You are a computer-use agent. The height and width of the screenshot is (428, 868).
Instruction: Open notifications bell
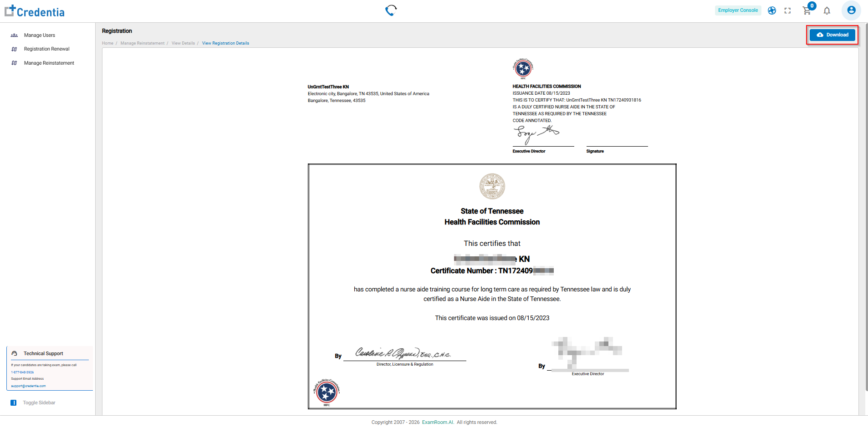click(827, 10)
